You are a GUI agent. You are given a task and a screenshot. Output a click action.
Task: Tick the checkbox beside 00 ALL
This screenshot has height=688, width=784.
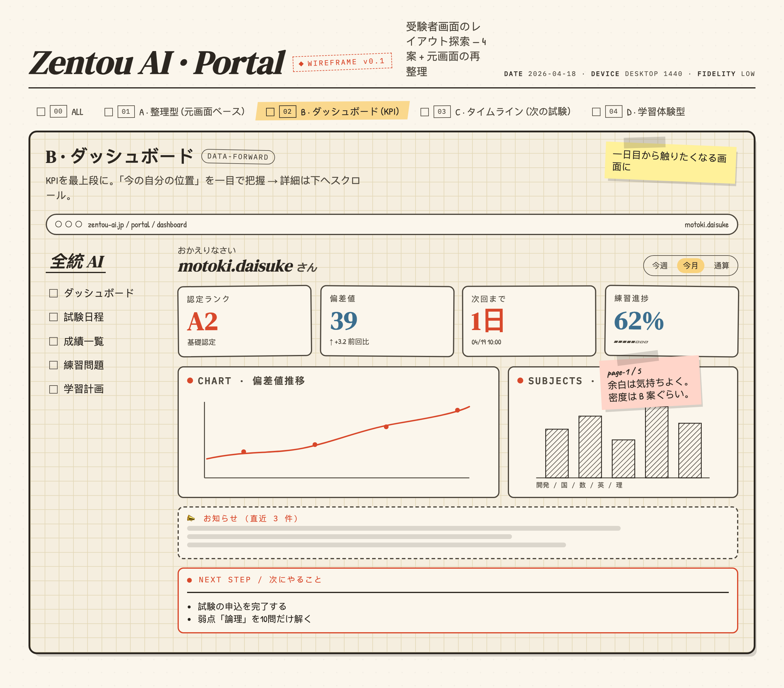click(x=41, y=112)
